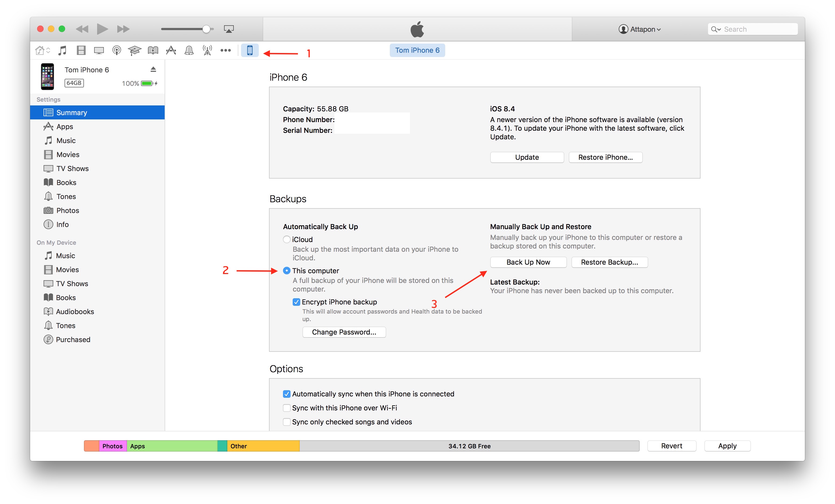Viewport: 835px width, 504px height.
Task: Open the TV Shows toolbar icon
Action: (x=99, y=51)
